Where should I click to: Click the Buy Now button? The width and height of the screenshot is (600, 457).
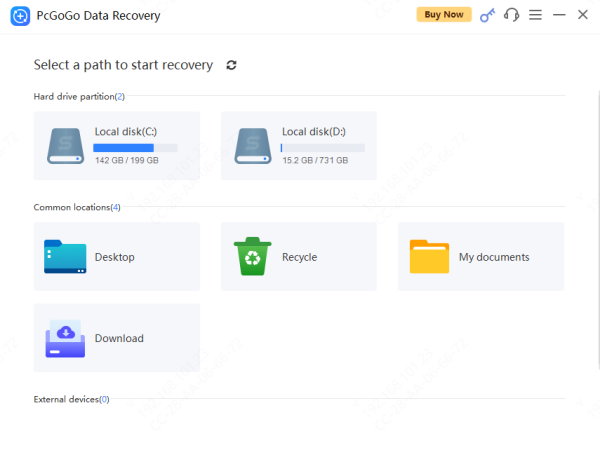click(443, 15)
